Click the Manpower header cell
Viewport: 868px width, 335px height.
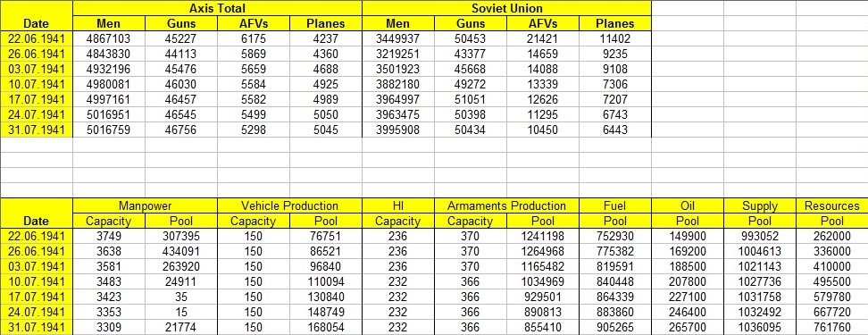click(145, 206)
